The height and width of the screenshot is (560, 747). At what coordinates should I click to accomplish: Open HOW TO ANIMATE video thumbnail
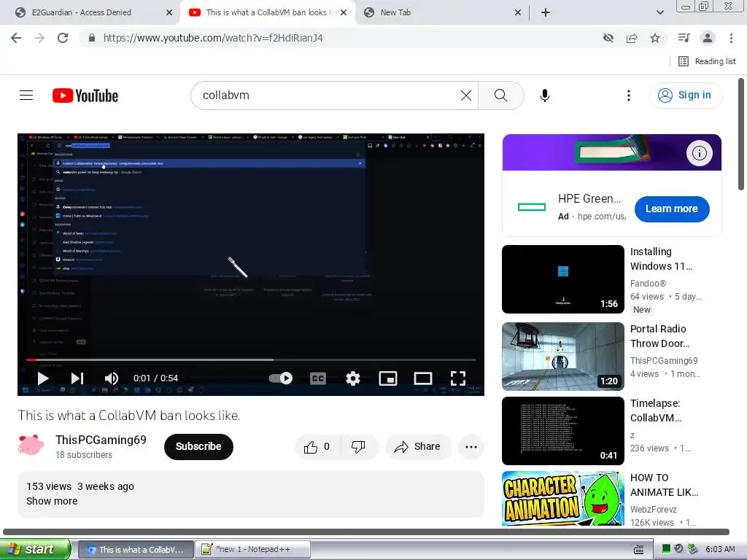(x=562, y=498)
